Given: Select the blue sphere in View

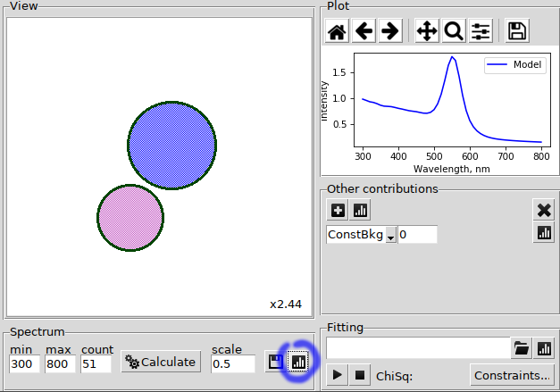Looking at the screenshot, I should (171, 146).
